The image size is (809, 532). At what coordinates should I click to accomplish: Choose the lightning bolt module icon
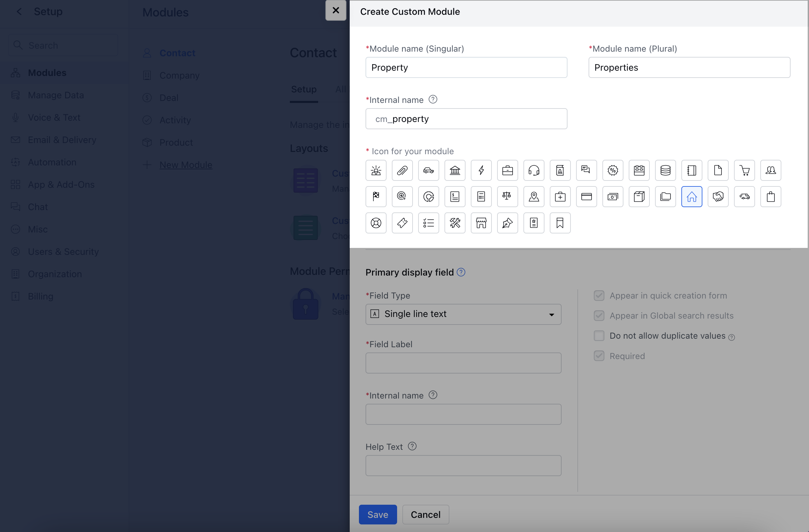click(481, 170)
